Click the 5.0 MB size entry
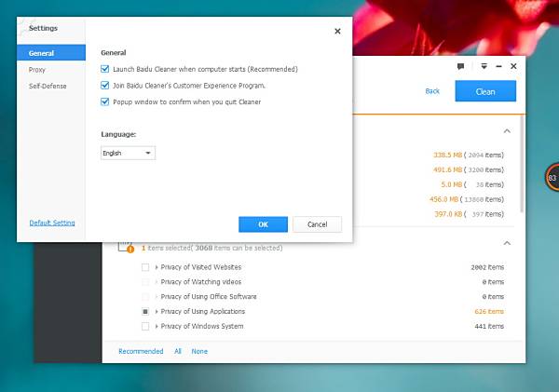The height and width of the screenshot is (392, 559). click(x=451, y=184)
